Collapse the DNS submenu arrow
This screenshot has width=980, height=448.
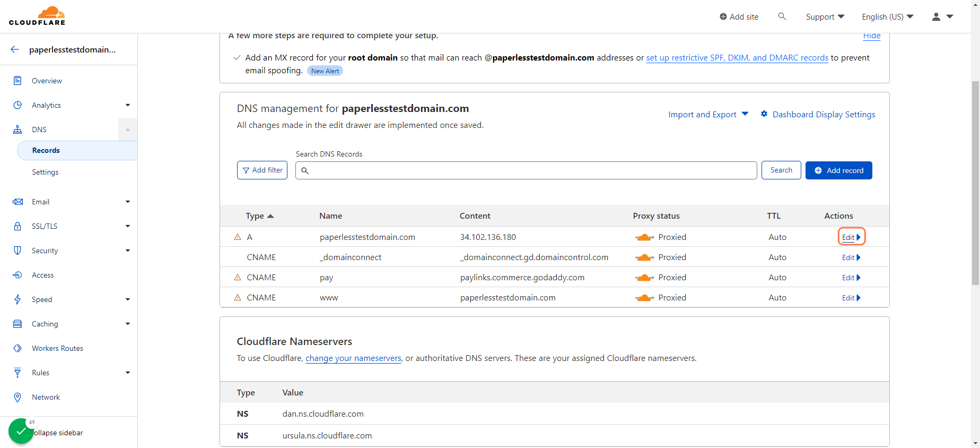(128, 130)
